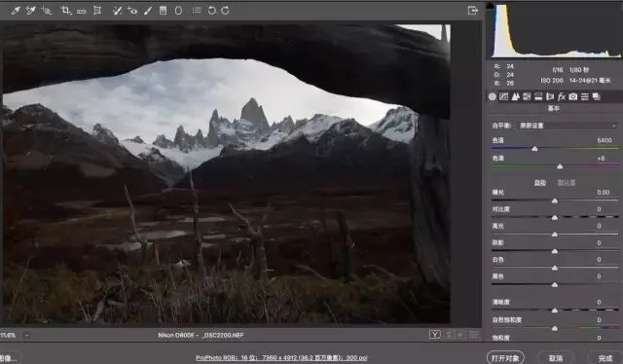Viewport: 623px width, 364px height.
Task: Click the exposure value field 0.00
Action: pyautogui.click(x=603, y=193)
